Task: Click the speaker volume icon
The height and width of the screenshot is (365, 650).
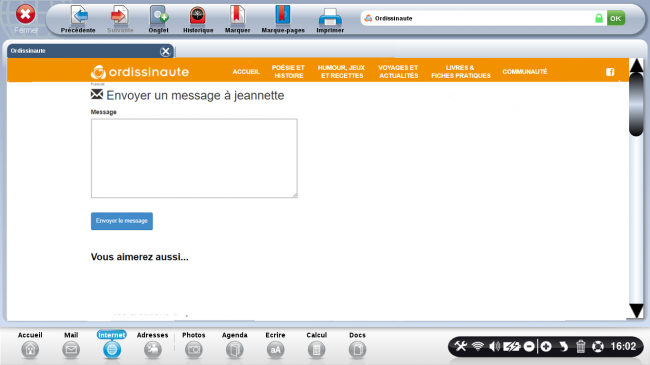Action: click(494, 346)
